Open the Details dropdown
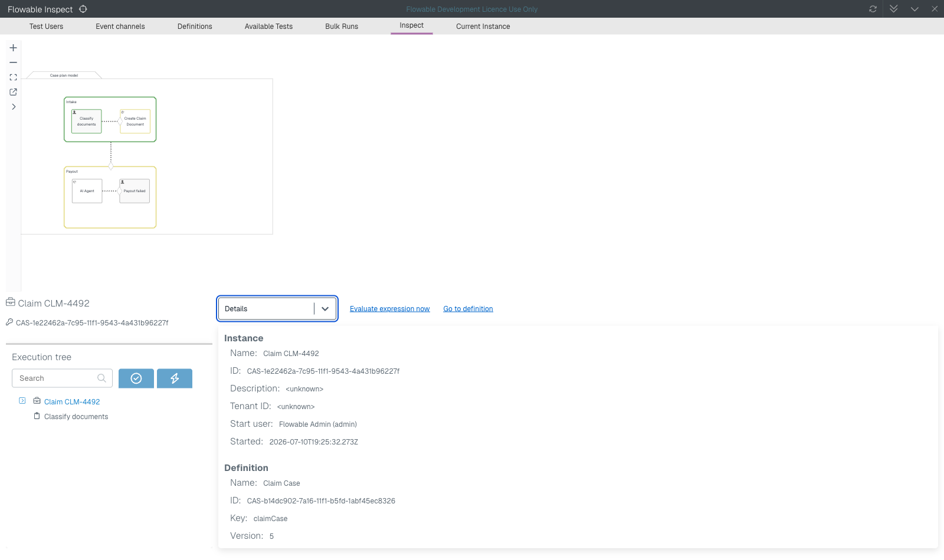 [x=277, y=309]
